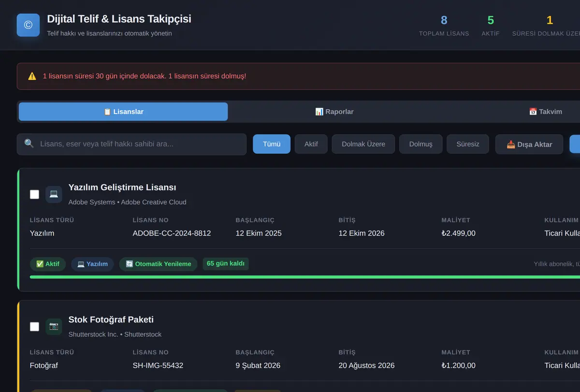Click the cost ₺2.499,00
The height and width of the screenshot is (392, 580).
[x=459, y=233]
